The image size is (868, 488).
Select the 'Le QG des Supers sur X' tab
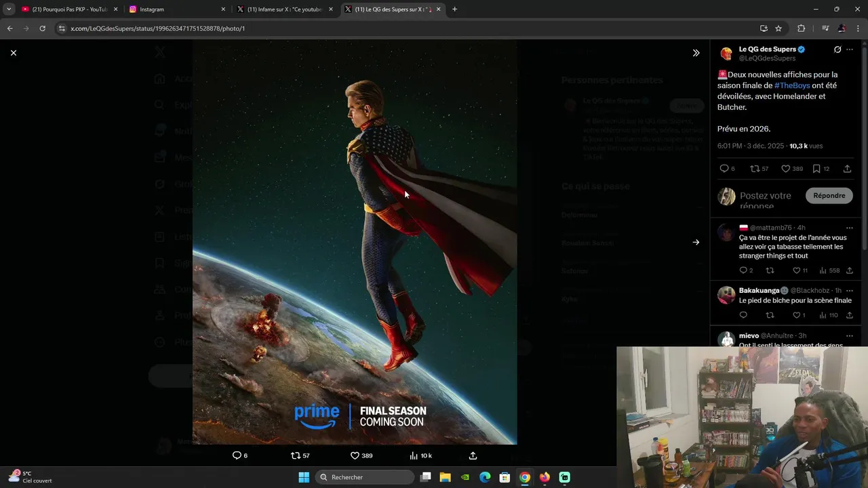[392, 9]
